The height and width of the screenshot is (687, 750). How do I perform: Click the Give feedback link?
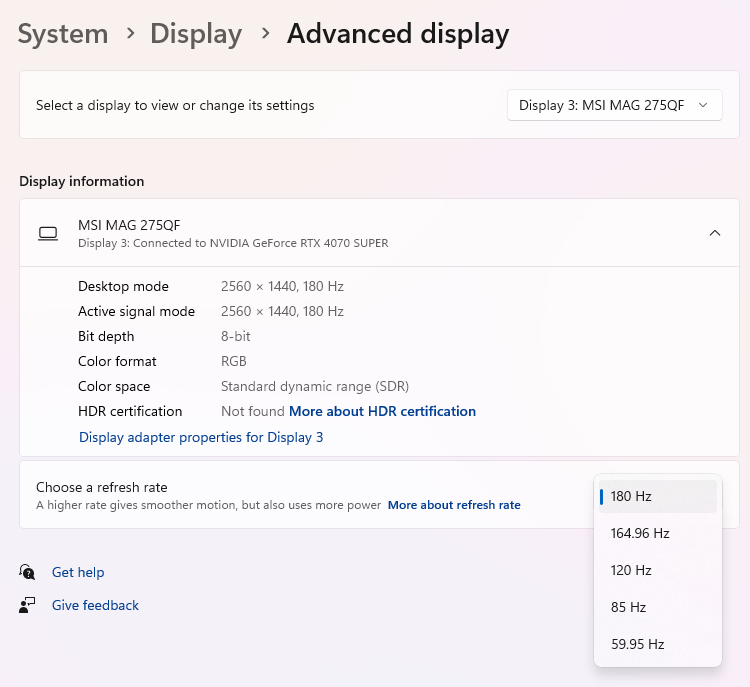pyautogui.click(x=95, y=605)
